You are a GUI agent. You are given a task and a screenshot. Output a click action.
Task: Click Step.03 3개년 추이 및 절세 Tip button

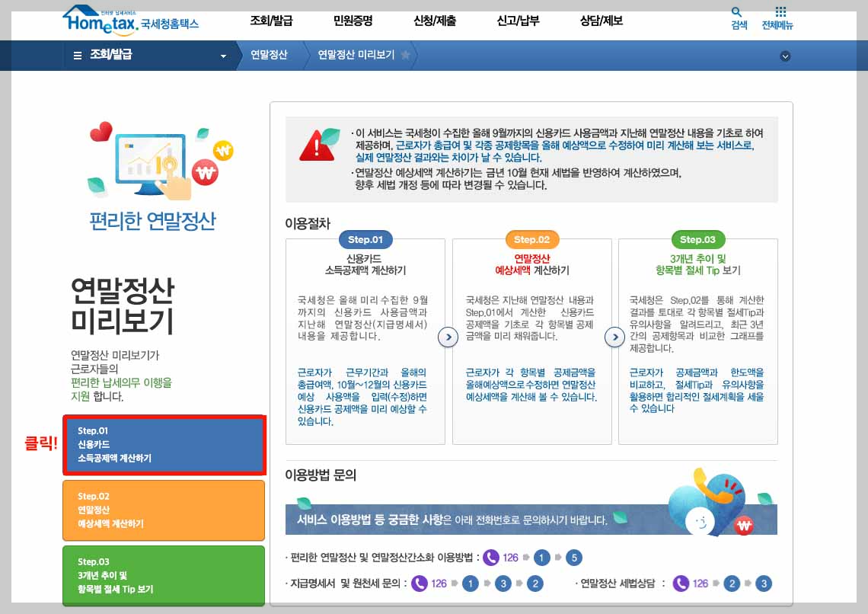point(164,575)
